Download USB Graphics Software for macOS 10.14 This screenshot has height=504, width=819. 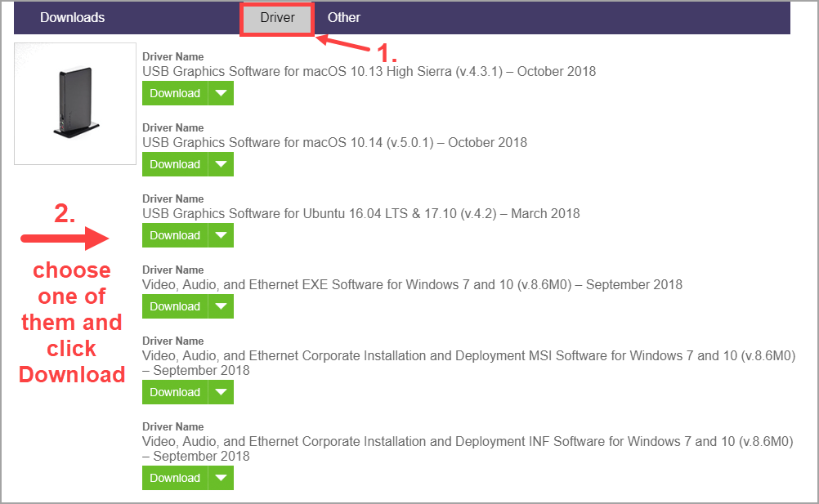(175, 163)
